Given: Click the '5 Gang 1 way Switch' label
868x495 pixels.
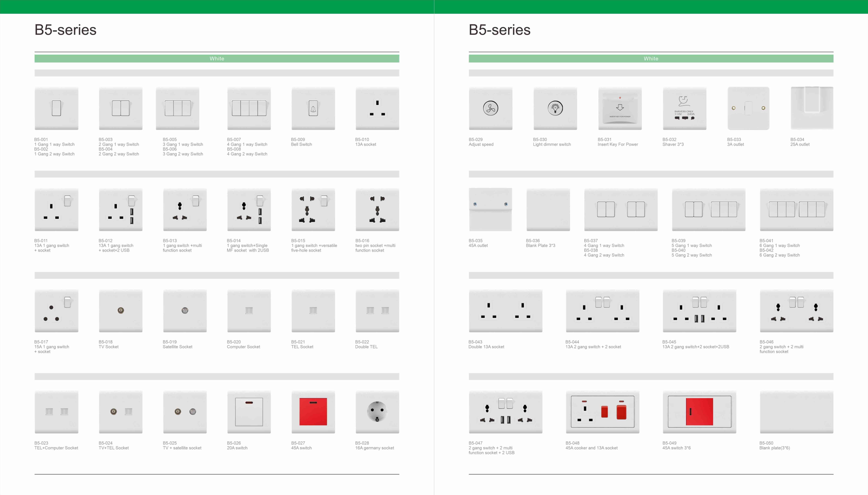Looking at the screenshot, I should (x=692, y=246).
